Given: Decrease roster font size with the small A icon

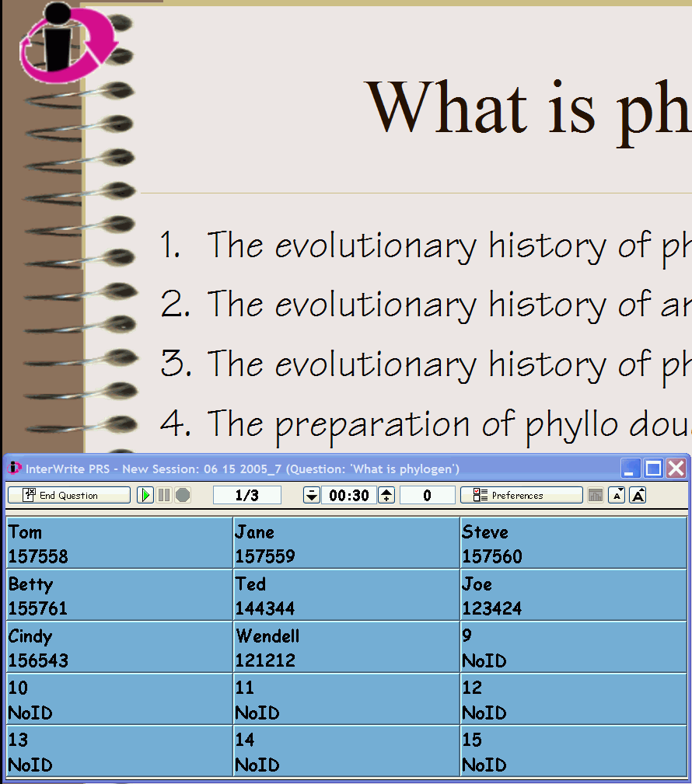Looking at the screenshot, I should click(616, 495).
